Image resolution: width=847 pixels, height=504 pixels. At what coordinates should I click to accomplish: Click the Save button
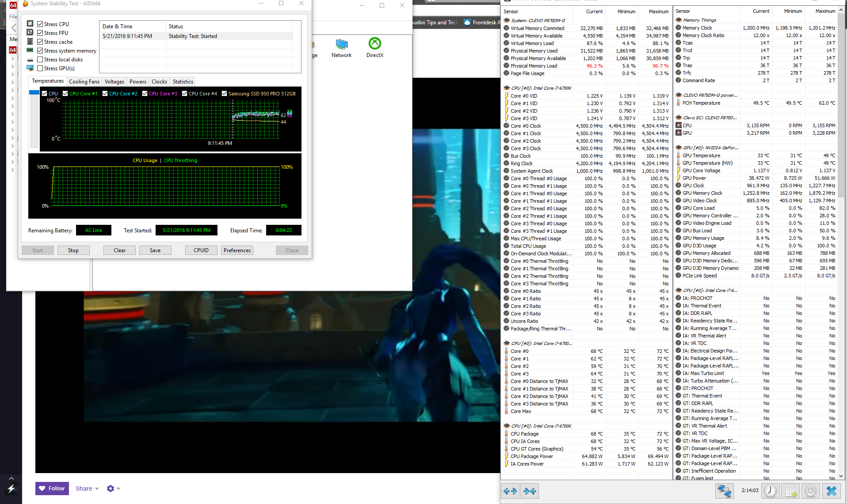pyautogui.click(x=155, y=250)
